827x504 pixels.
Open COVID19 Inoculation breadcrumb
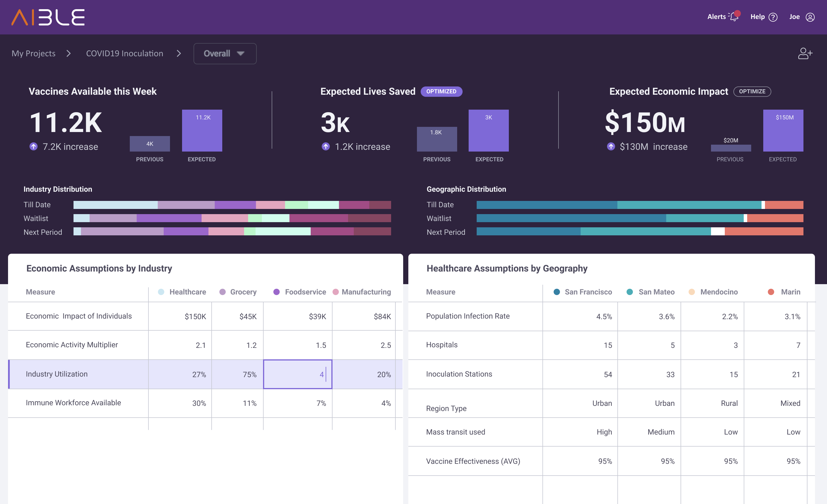point(125,53)
